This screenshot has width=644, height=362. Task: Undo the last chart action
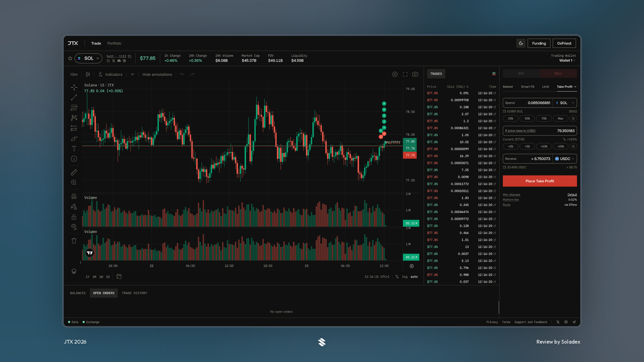click(182, 74)
